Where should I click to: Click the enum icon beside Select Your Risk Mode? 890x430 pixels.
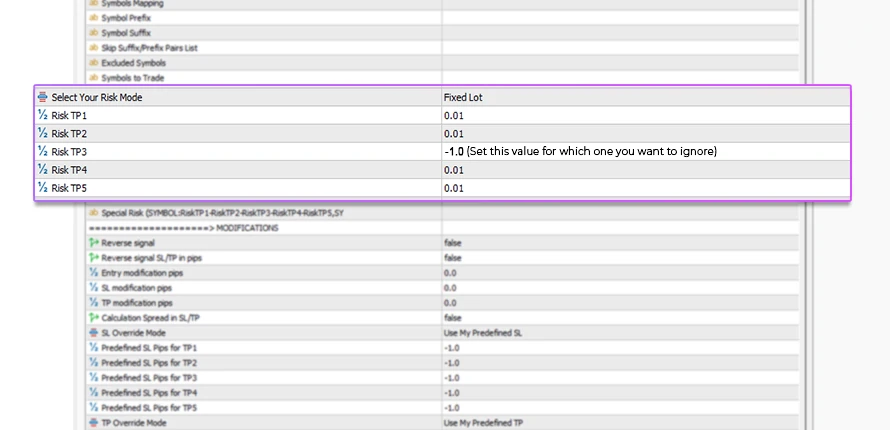tap(42, 98)
